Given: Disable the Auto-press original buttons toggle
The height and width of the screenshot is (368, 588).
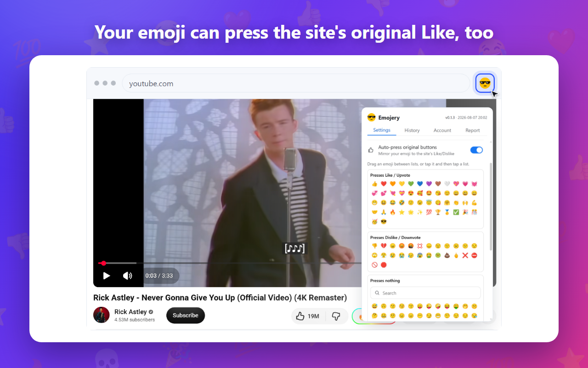Looking at the screenshot, I should tap(476, 150).
